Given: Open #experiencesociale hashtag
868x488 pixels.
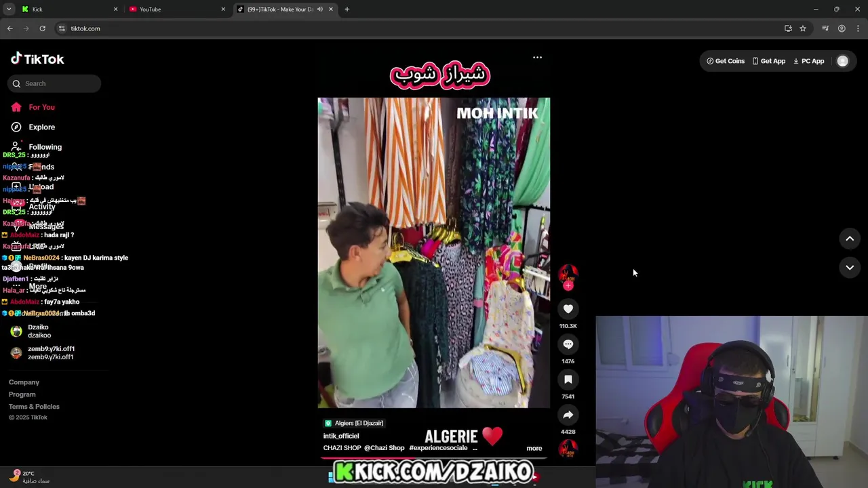Looking at the screenshot, I should (x=439, y=448).
